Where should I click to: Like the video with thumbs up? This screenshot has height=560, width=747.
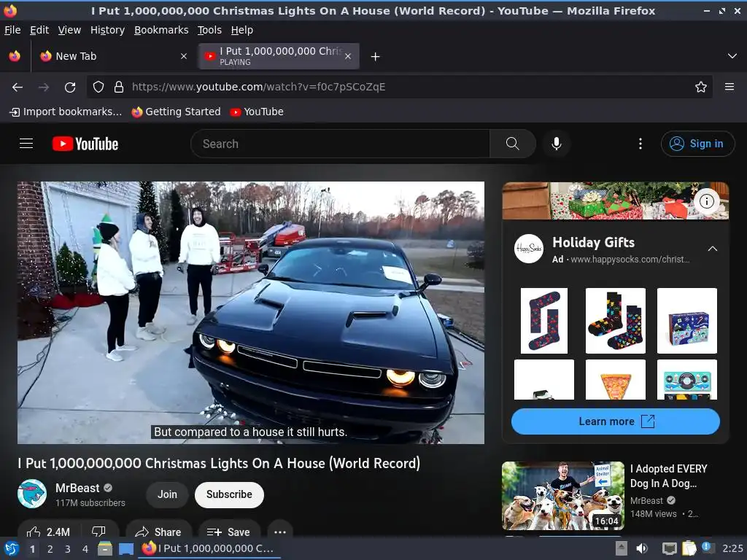[49, 532]
